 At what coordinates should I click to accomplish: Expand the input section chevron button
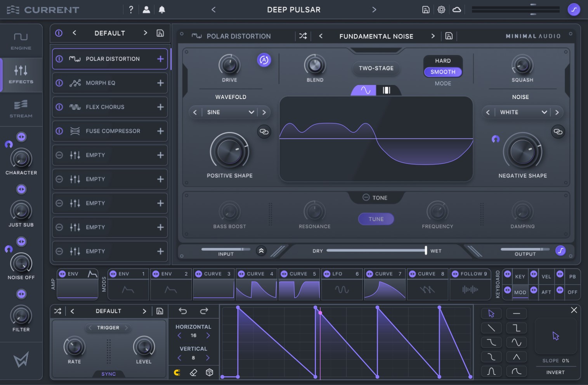(x=261, y=251)
